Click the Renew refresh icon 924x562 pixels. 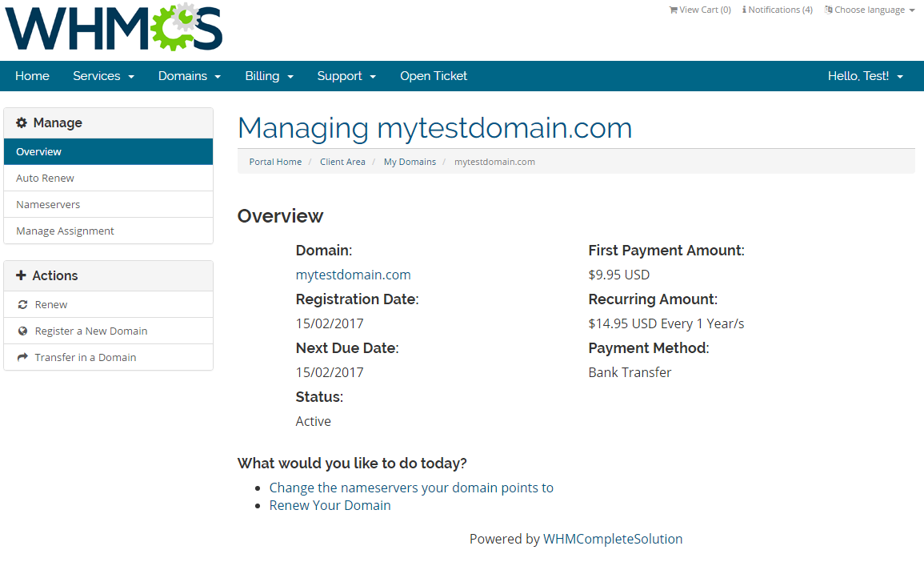coord(22,304)
